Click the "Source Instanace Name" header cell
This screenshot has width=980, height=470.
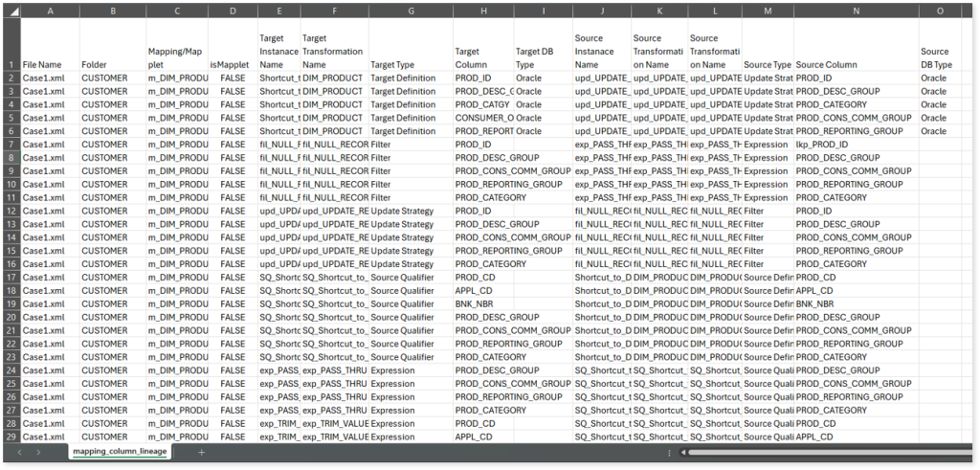coord(601,44)
